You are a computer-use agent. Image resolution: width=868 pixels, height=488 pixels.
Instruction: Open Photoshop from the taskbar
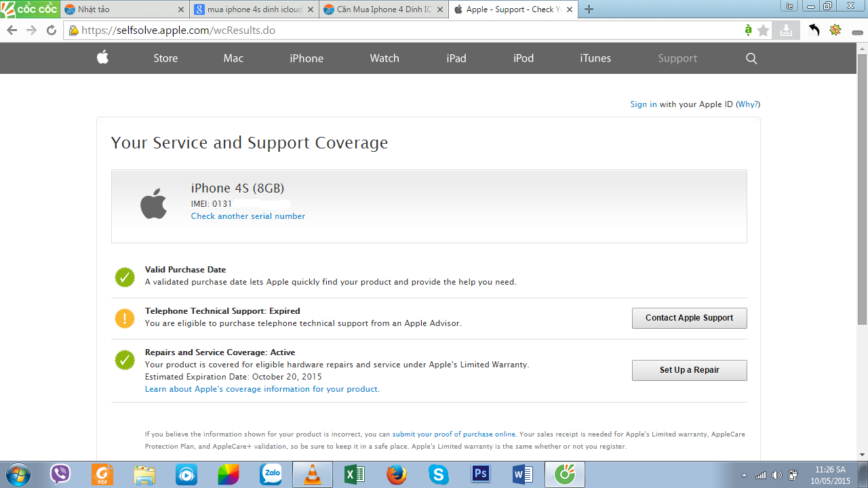pyautogui.click(x=481, y=474)
